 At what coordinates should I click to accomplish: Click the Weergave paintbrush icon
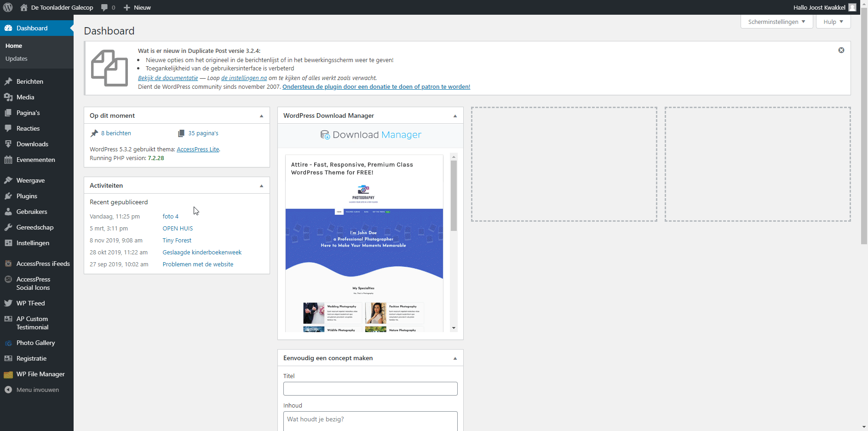[x=8, y=180]
